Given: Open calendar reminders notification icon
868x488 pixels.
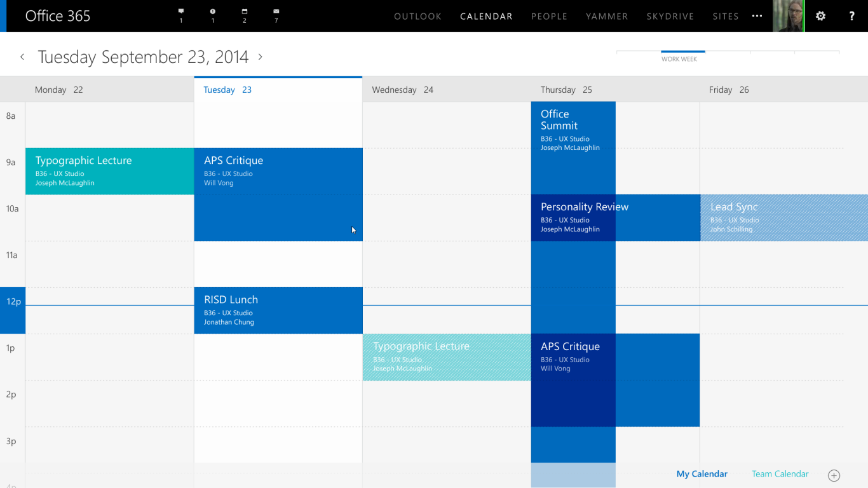Looking at the screenshot, I should point(245,11).
